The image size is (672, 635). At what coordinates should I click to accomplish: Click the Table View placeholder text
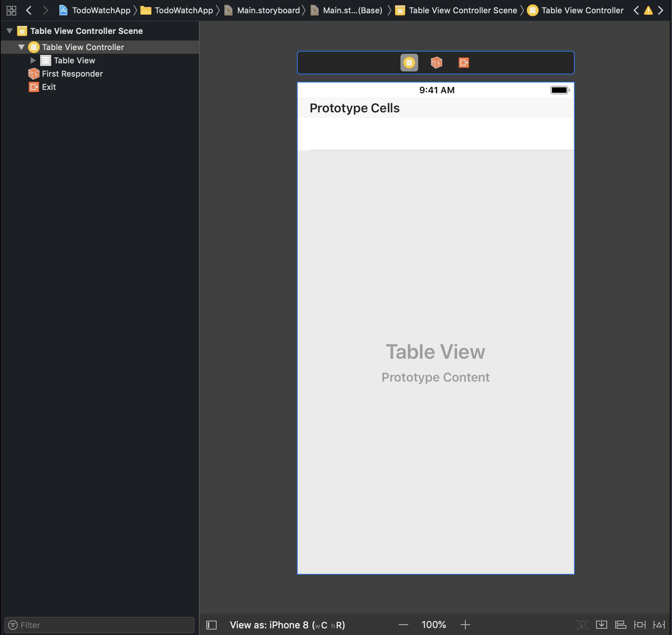(x=435, y=352)
